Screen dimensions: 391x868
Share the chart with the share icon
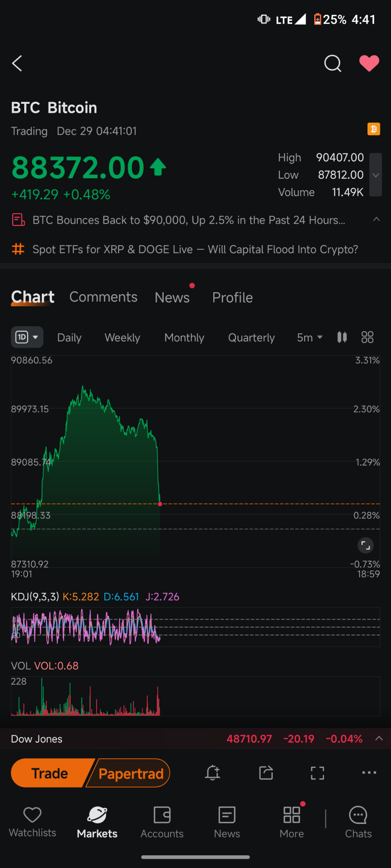[x=266, y=773]
